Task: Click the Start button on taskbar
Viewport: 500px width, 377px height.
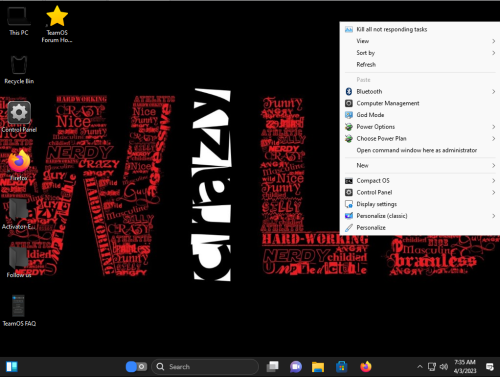Action: (x=12, y=366)
